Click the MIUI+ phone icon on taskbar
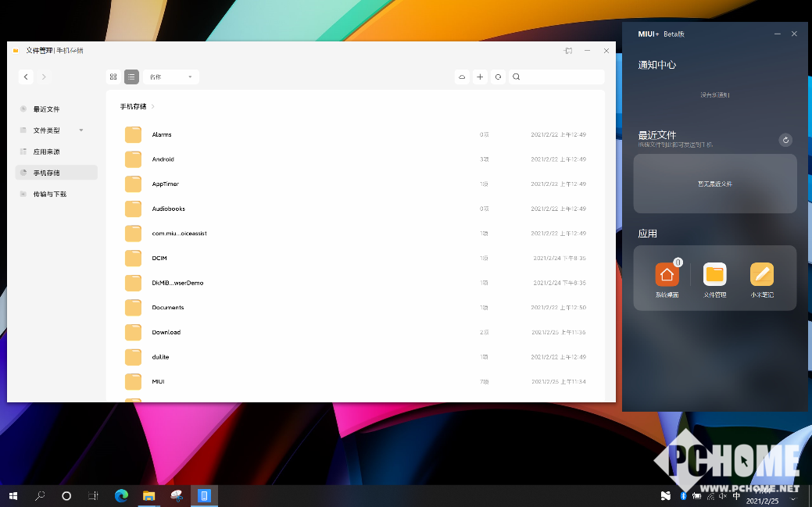Screen dimensions: 812x507 coord(204,496)
